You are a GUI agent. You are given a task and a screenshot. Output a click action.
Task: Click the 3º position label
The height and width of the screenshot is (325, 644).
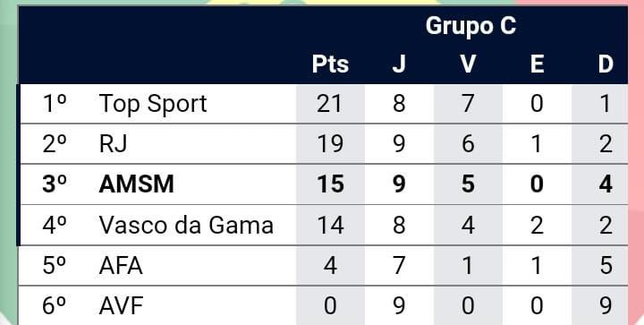pyautogui.click(x=55, y=184)
